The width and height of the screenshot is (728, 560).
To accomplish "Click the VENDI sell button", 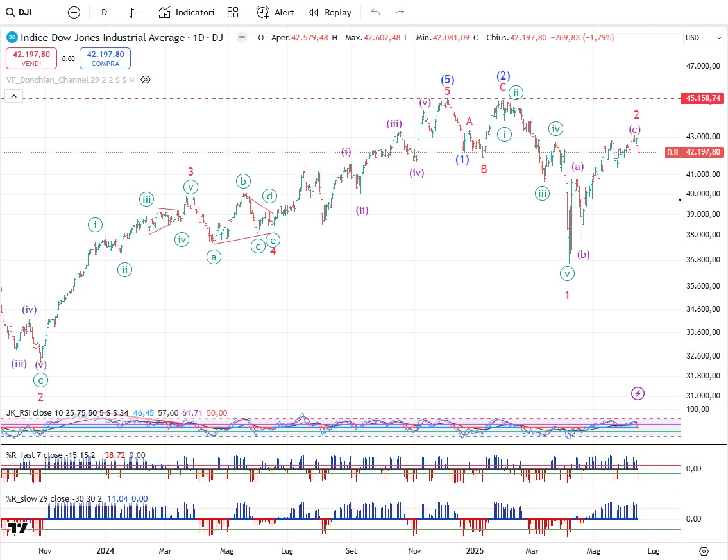I will point(31,58).
